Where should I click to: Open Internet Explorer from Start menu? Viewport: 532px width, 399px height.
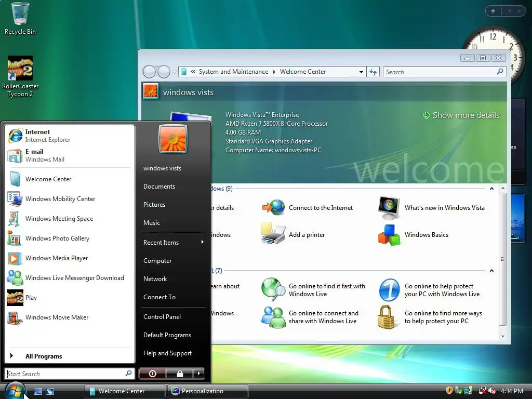pyautogui.click(x=70, y=136)
